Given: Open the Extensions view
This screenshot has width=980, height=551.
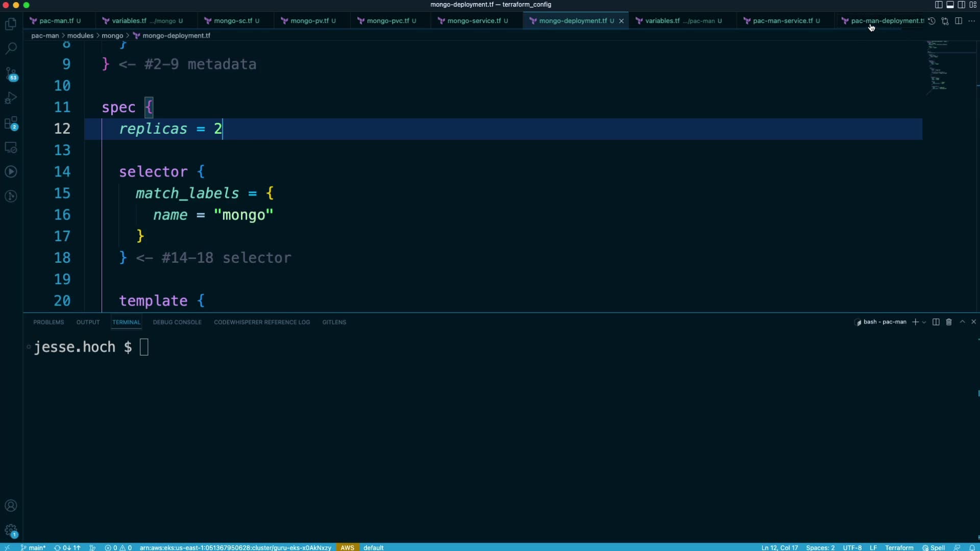Looking at the screenshot, I should [x=11, y=123].
